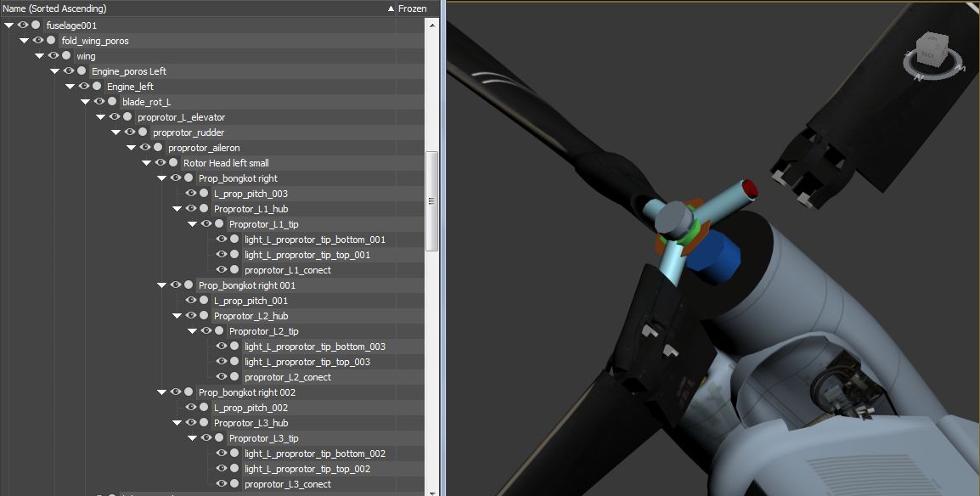The width and height of the screenshot is (980, 496).
Task: Select the blade_rot_L item
Action: (146, 102)
